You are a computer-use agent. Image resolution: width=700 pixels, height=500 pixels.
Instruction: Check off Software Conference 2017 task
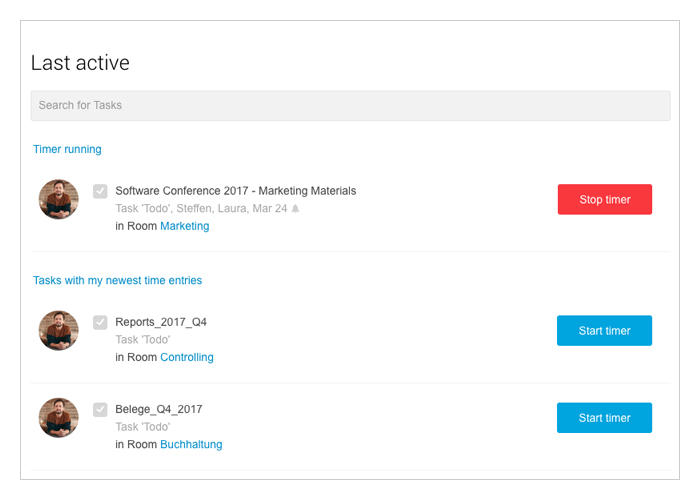tap(100, 191)
